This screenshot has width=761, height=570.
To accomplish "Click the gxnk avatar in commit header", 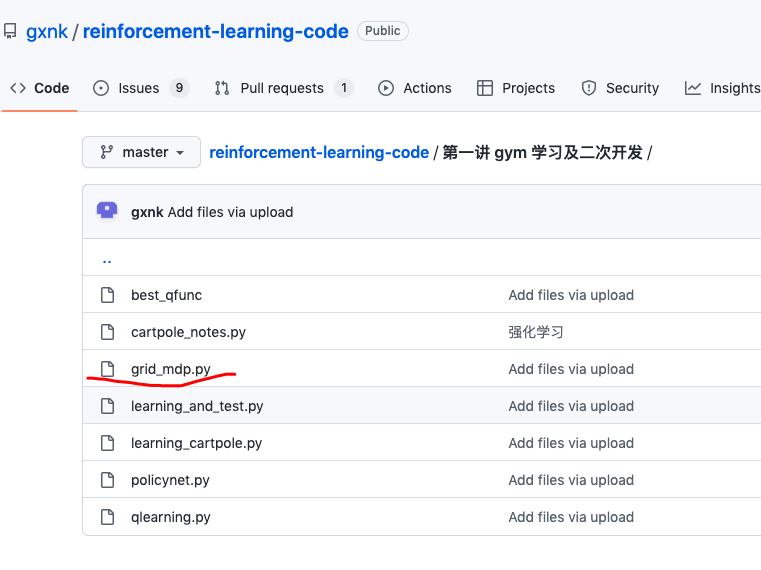I will [107, 211].
